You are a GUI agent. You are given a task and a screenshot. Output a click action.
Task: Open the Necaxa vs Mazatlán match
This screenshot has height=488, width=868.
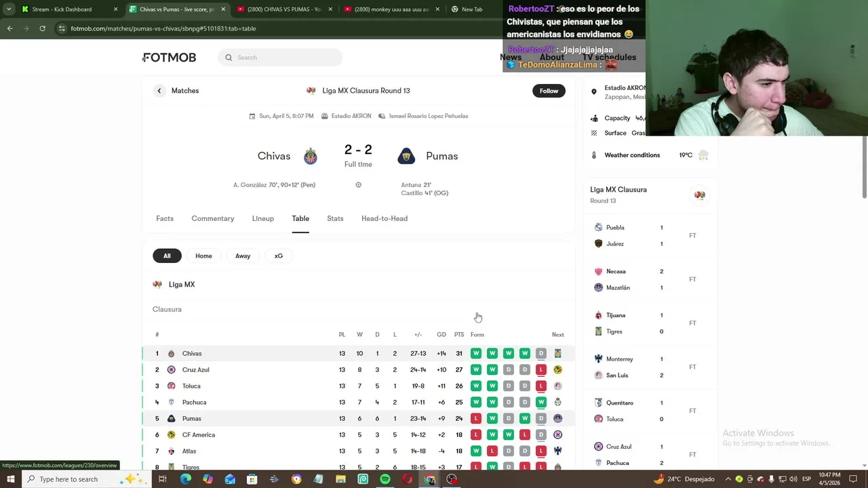[x=650, y=279]
